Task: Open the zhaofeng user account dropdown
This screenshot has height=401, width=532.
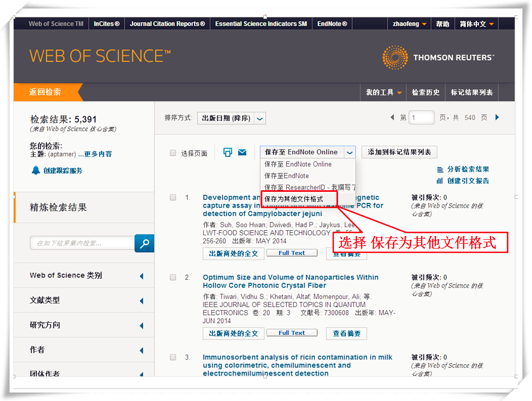Action: pyautogui.click(x=410, y=24)
